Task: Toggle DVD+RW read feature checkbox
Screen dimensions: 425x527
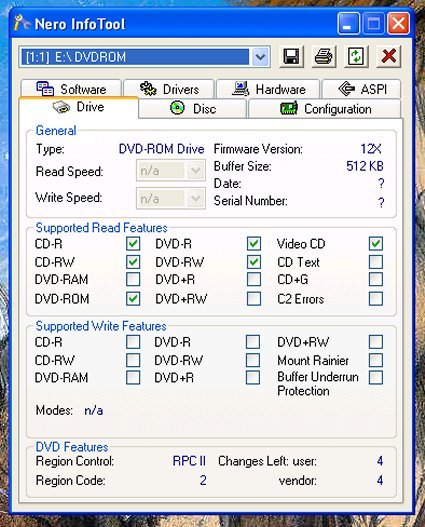Action: 254,298
